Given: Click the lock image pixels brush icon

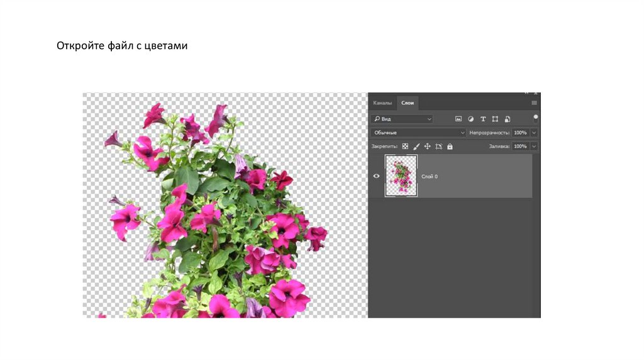Looking at the screenshot, I should (416, 147).
